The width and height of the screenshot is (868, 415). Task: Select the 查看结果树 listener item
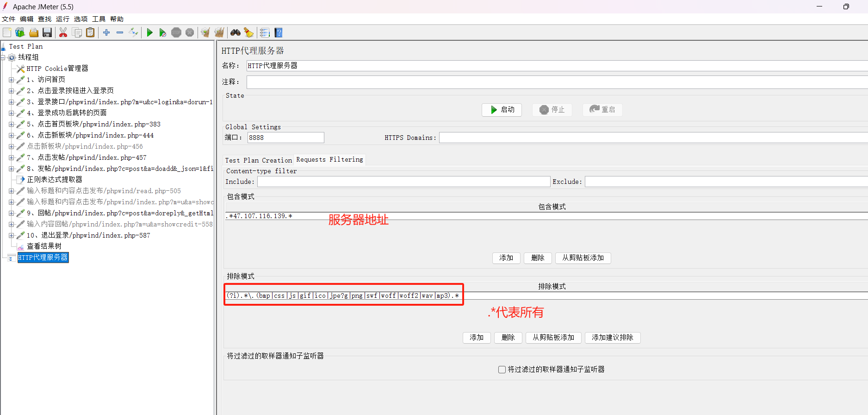coord(44,246)
